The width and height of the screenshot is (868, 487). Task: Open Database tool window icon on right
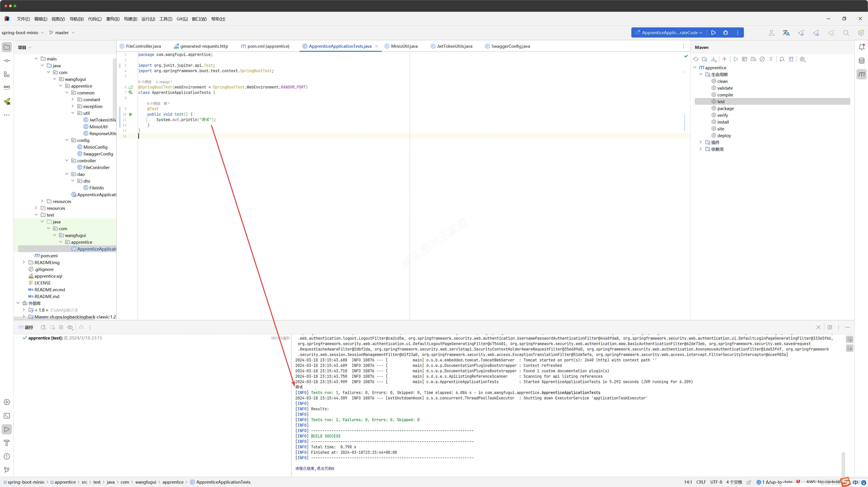pos(861,61)
